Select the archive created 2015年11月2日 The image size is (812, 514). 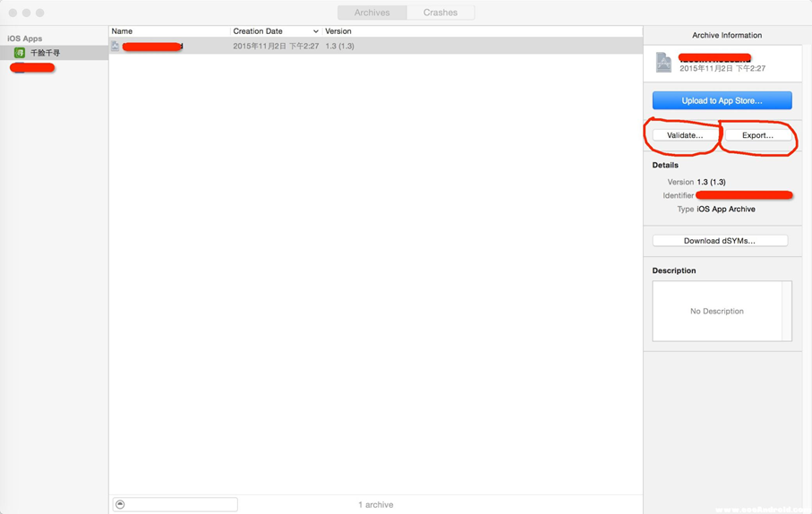(x=276, y=46)
